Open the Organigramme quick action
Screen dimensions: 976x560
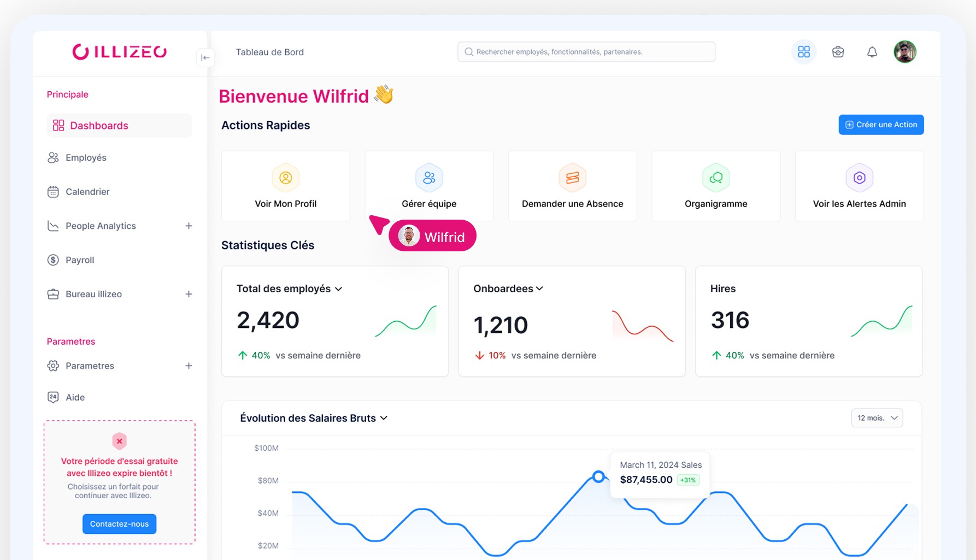pyautogui.click(x=715, y=186)
